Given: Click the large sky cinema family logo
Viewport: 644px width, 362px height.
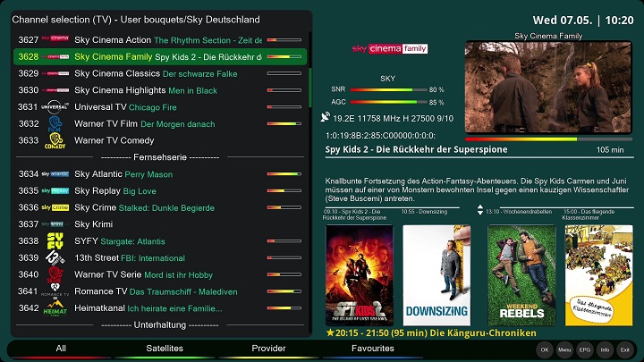Looking at the screenshot, I should pyautogui.click(x=390, y=49).
